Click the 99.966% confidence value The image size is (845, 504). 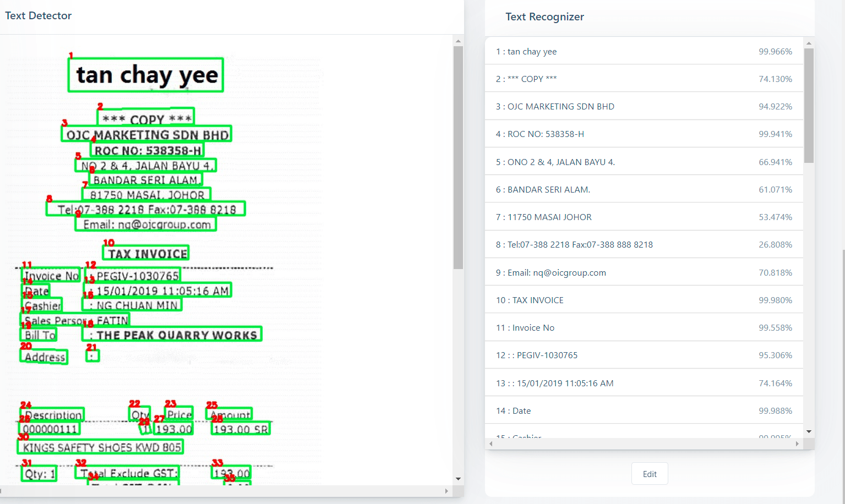coord(775,51)
